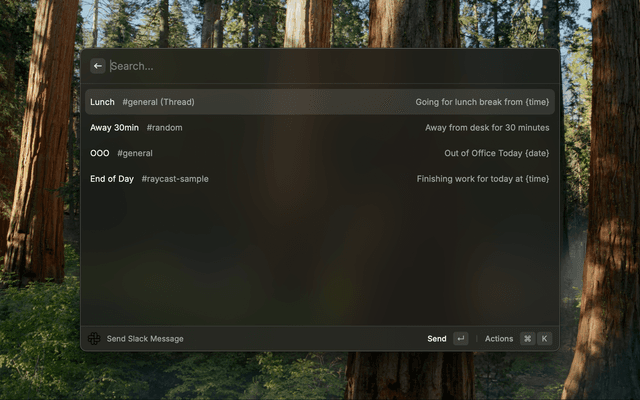Click 'Going for lunch break from {time}' text

coord(482,102)
